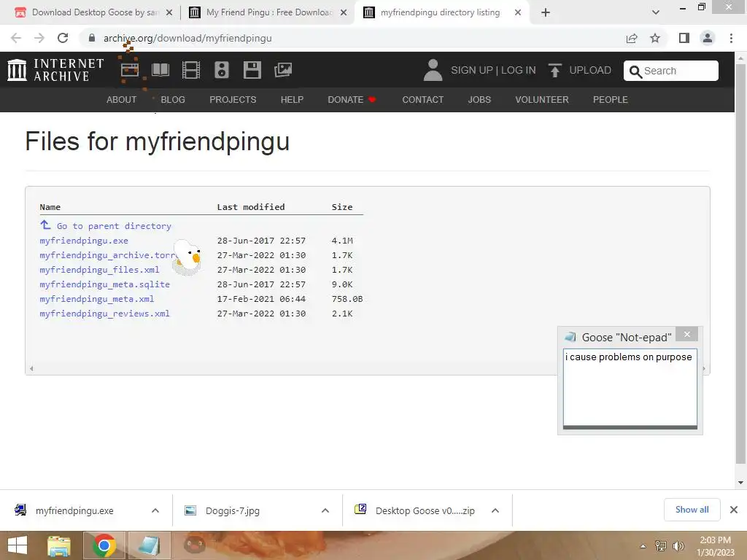The height and width of the screenshot is (560, 747).
Task: Click the Chrome taskbar icon
Action: (104, 545)
